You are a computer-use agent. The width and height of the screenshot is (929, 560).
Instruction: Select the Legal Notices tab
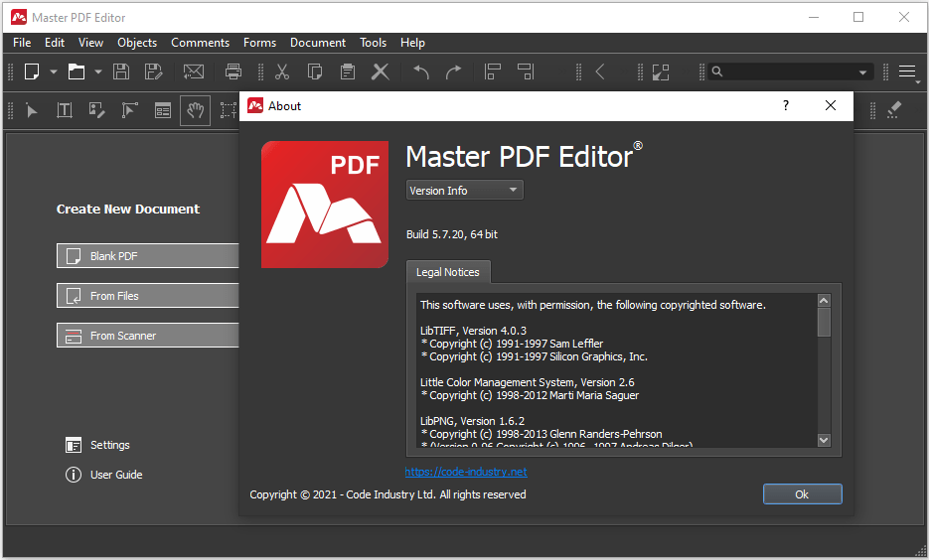coord(447,272)
